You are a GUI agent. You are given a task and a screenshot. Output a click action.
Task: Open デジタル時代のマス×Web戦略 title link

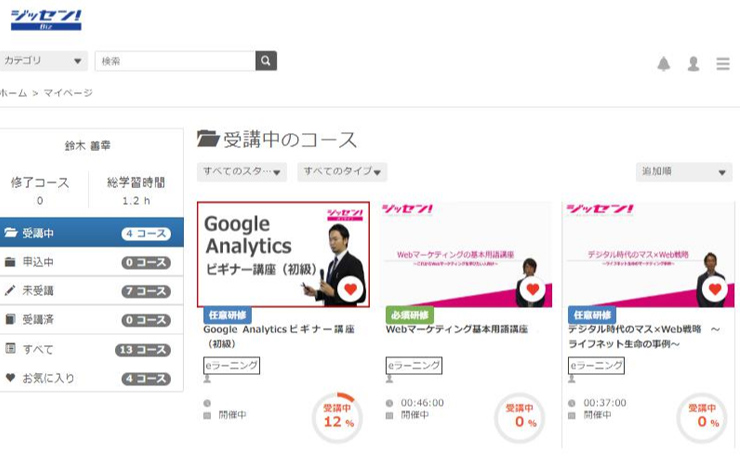coord(645,336)
